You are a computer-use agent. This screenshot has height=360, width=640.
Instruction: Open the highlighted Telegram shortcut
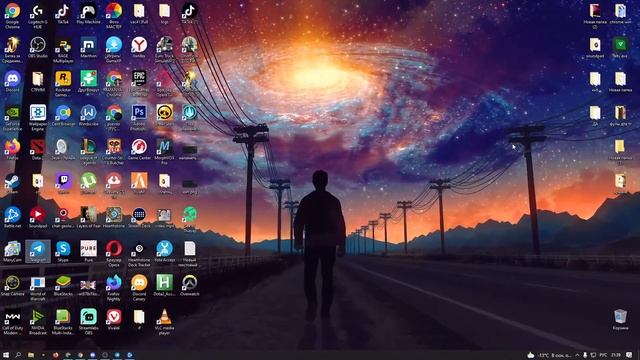(x=38, y=252)
